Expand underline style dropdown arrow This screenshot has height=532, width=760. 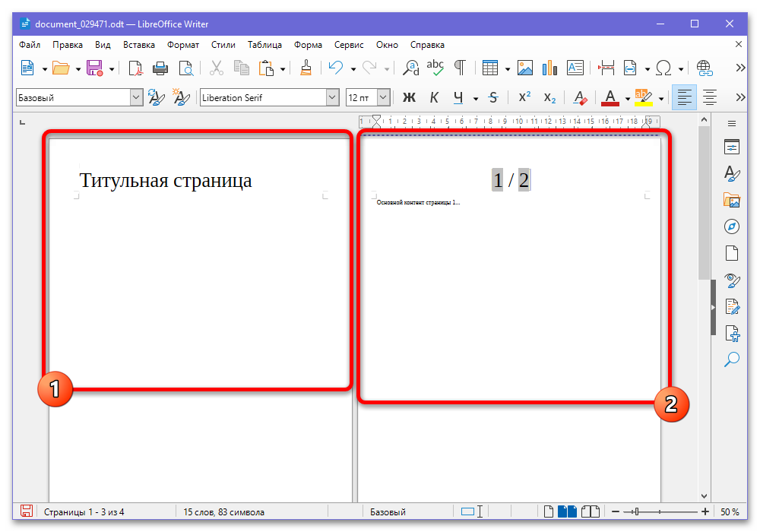tap(476, 99)
